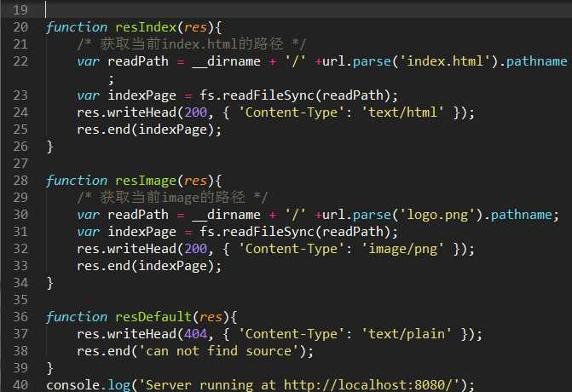572x392 pixels.
Task: Click line number 40 in the gutter
Action: (x=20, y=384)
